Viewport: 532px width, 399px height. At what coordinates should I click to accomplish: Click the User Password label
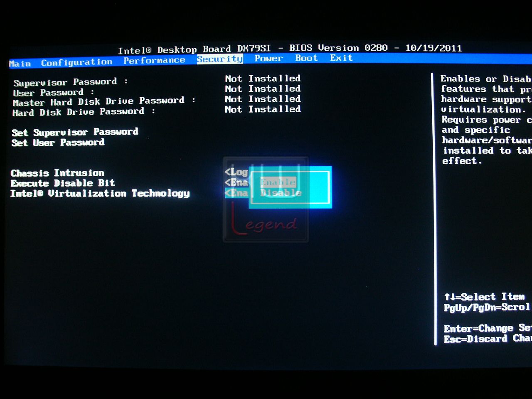click(x=53, y=93)
